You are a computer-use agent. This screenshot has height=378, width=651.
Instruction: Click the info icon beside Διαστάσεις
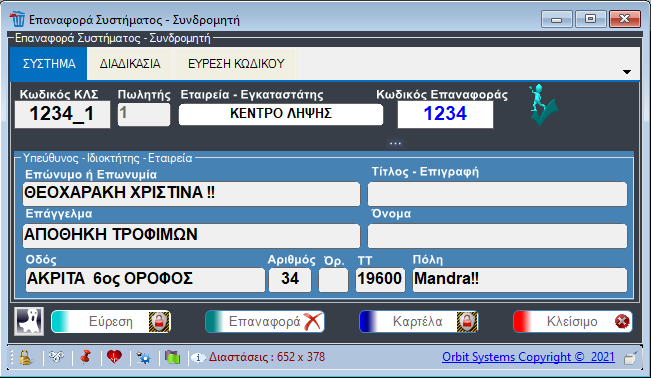[x=198, y=357]
